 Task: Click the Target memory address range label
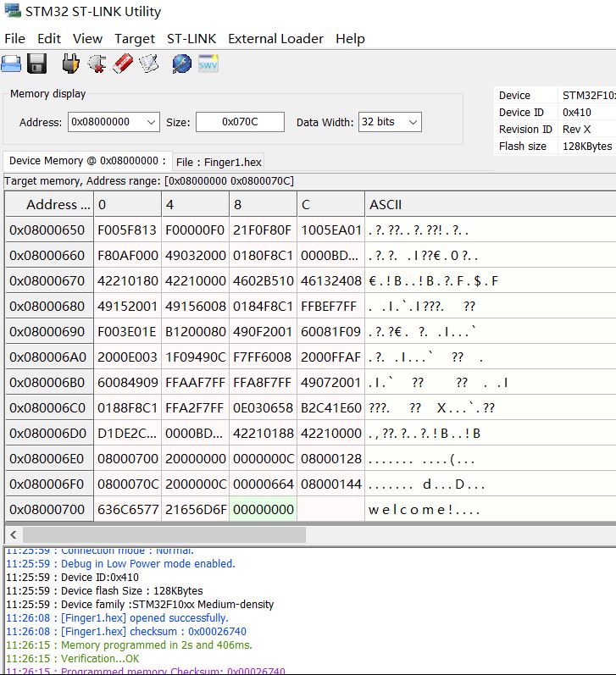click(149, 180)
